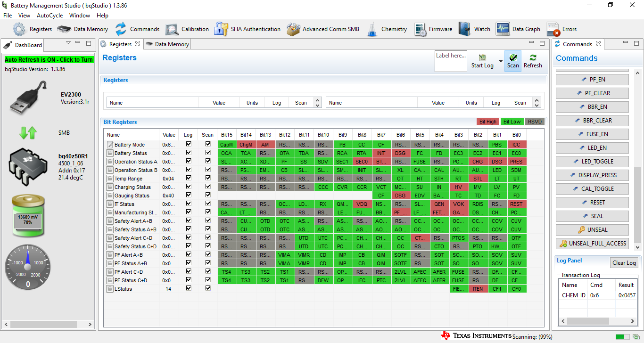Close the Registers tab with its X
Viewport: 644px width, 343px height.
[138, 44]
